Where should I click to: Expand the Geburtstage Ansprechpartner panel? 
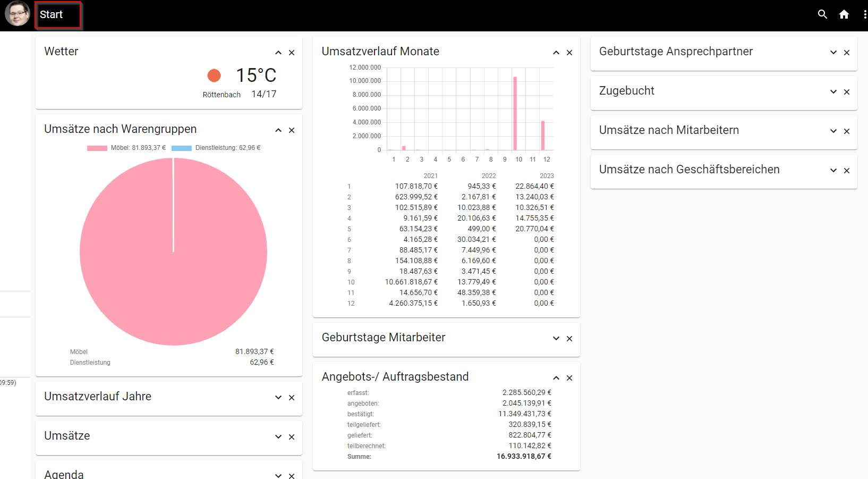[833, 53]
